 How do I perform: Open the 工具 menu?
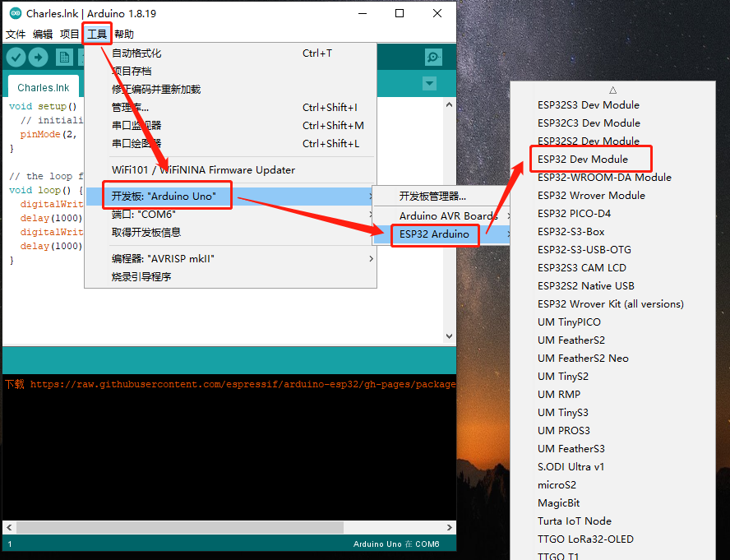(97, 34)
